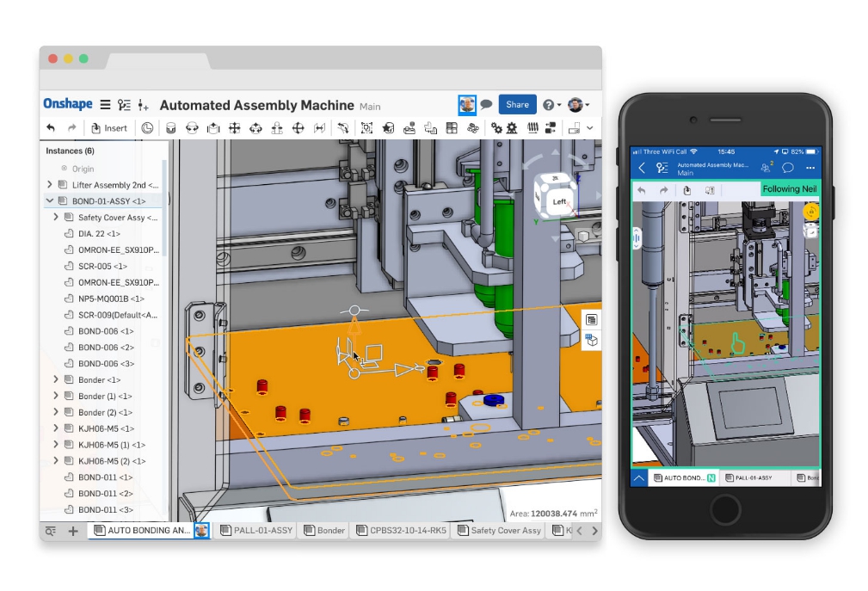Viewport: 868px width, 591px height.
Task: Expand the Bonder (2) <1> node
Action: pyautogui.click(x=56, y=412)
